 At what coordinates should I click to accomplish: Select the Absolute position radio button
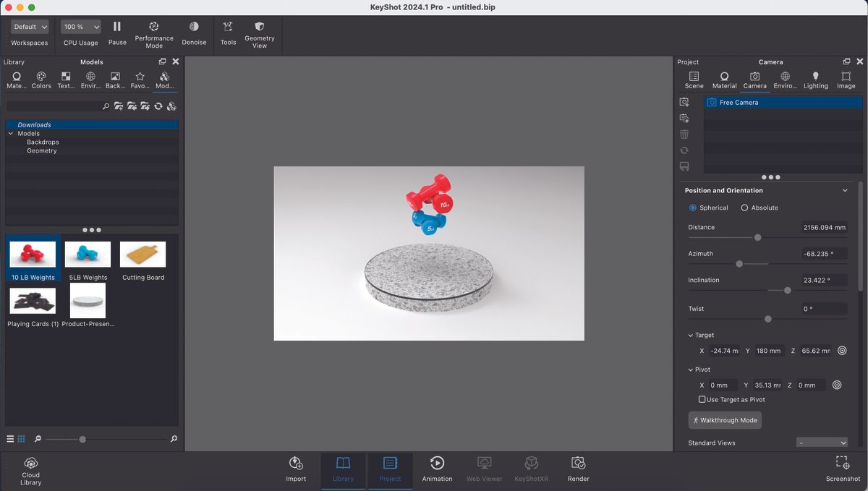(745, 208)
